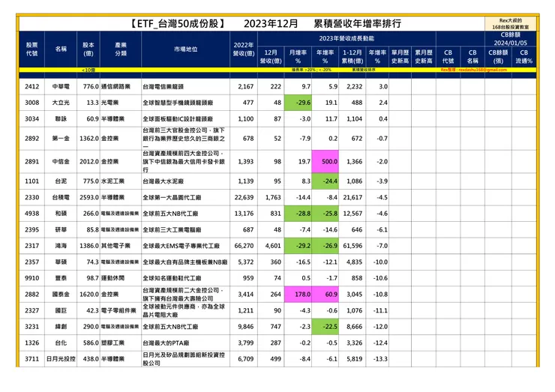The height and width of the screenshot is (392, 555).
Task: Click the 2593.0 share capital cell
Action: coord(89,197)
